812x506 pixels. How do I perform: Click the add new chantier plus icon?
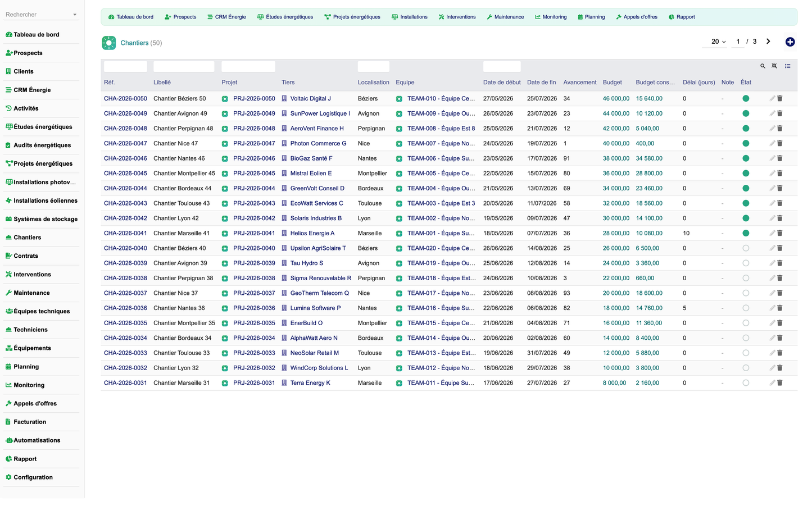790,42
